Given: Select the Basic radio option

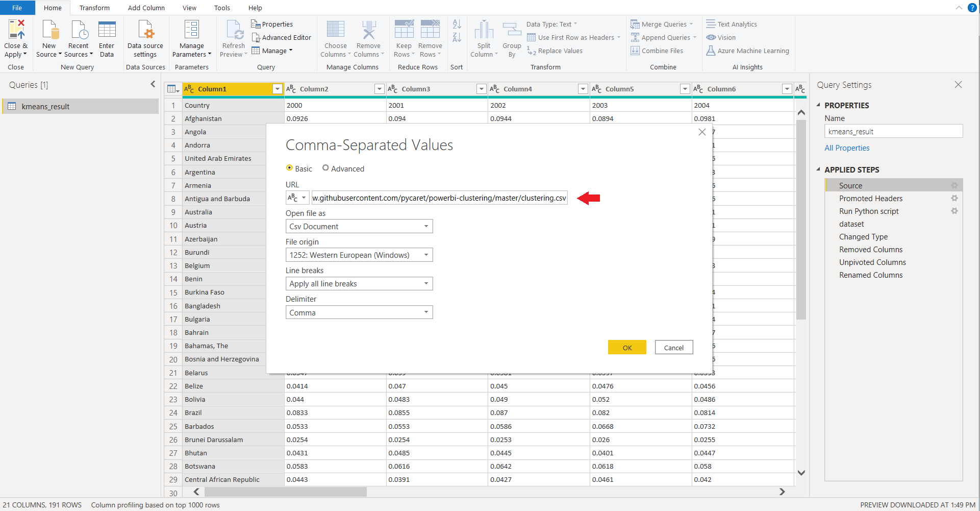Looking at the screenshot, I should [290, 168].
